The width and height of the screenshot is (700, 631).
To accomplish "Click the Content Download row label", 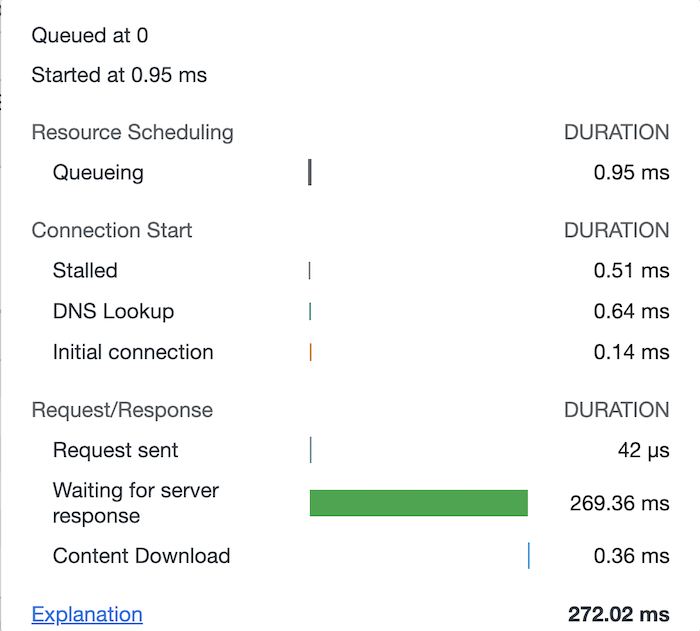I will pos(142,556).
